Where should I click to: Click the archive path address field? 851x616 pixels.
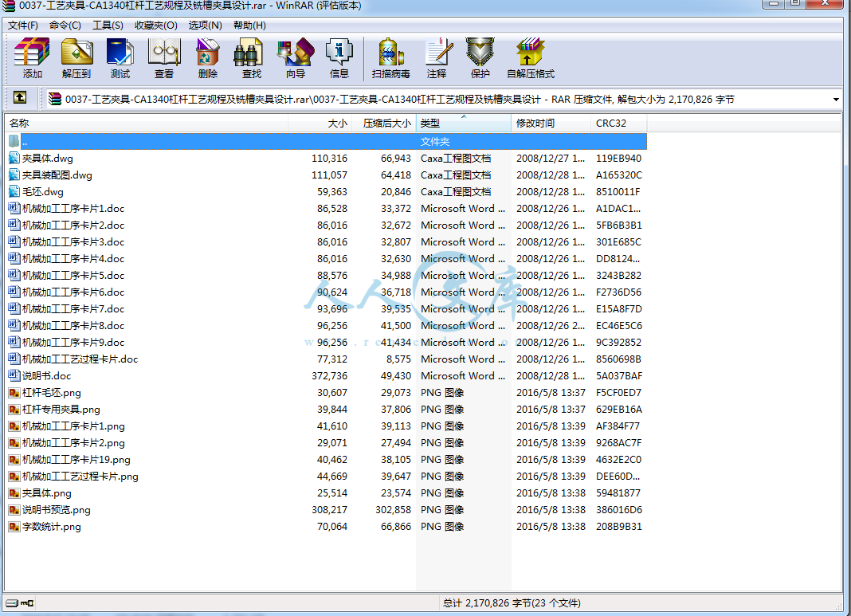pos(444,100)
